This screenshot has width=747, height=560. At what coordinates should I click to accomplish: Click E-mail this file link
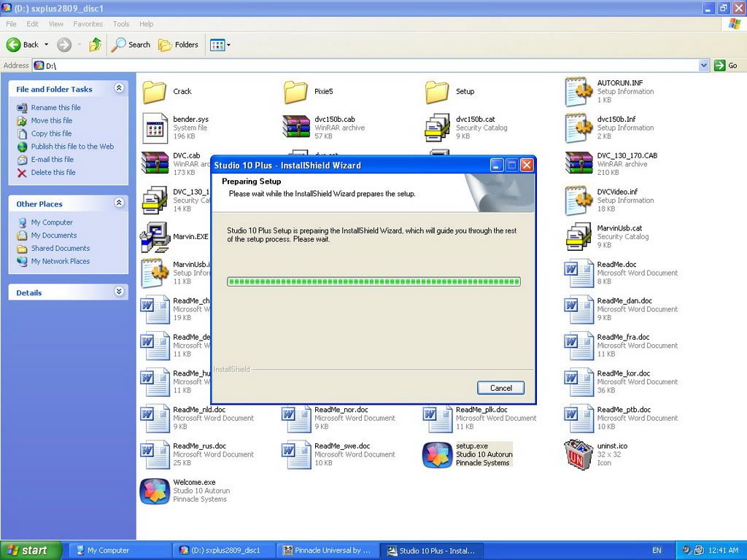[x=53, y=160]
